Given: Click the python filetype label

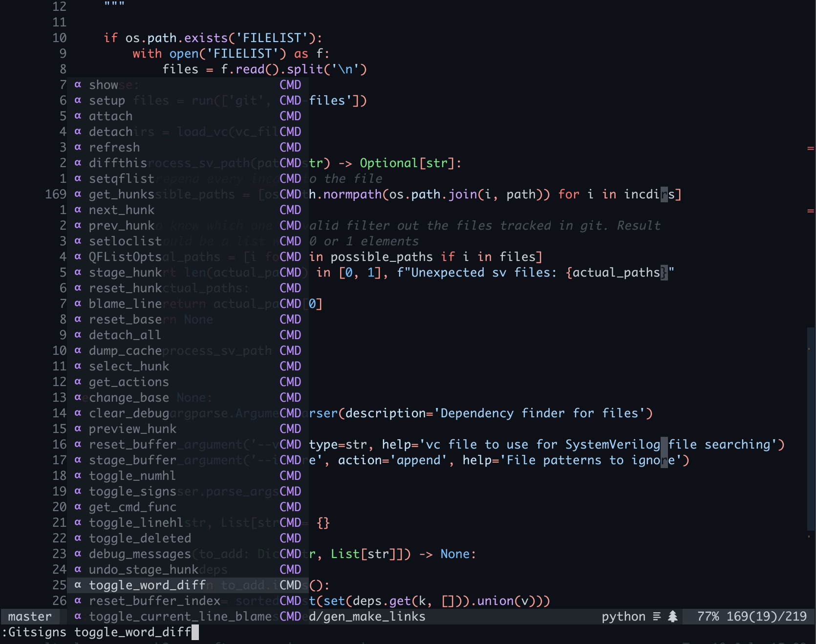Looking at the screenshot, I should [x=624, y=616].
